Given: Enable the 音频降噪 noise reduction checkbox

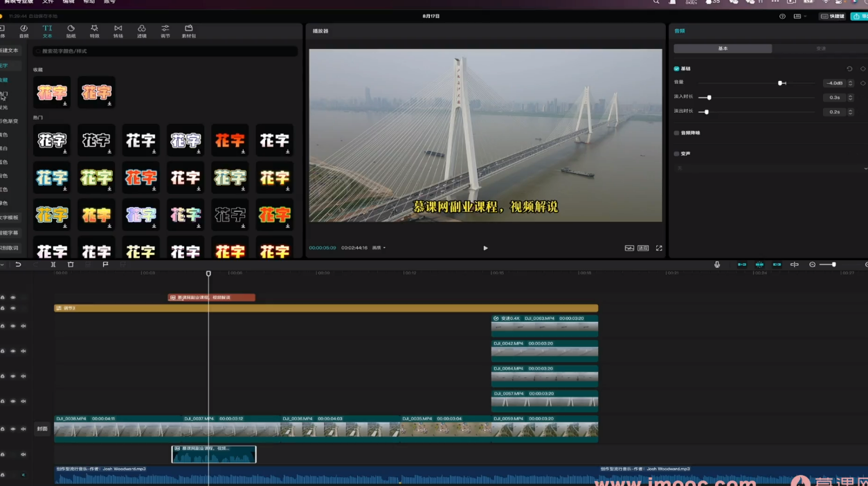Looking at the screenshot, I should pyautogui.click(x=677, y=133).
